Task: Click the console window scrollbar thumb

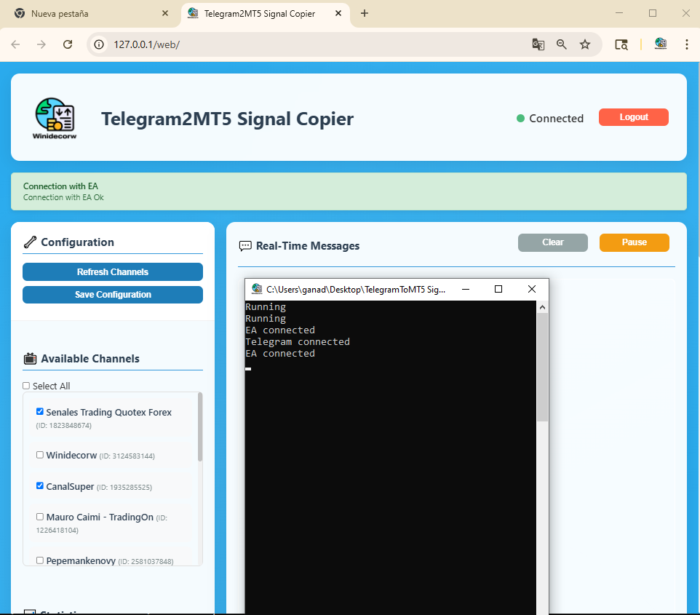Action: point(542,366)
